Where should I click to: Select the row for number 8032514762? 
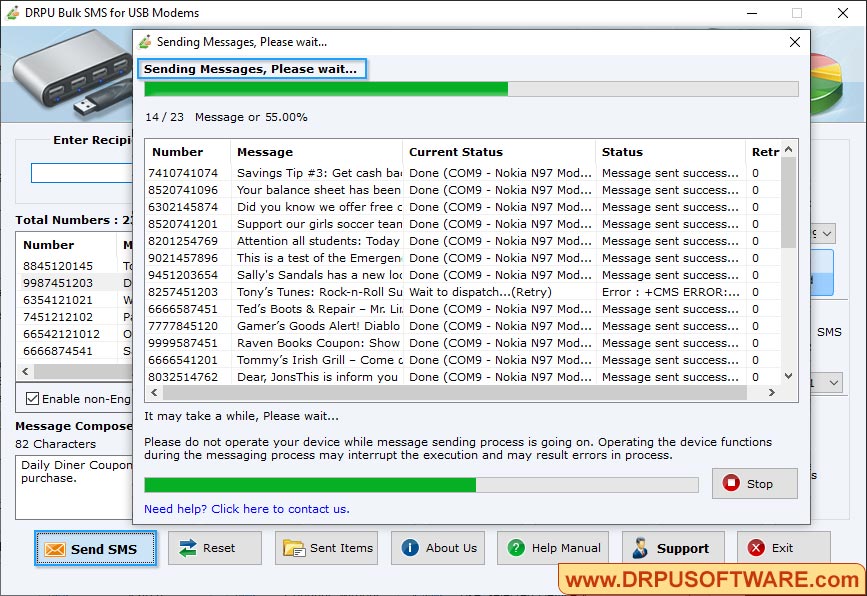(x=463, y=377)
